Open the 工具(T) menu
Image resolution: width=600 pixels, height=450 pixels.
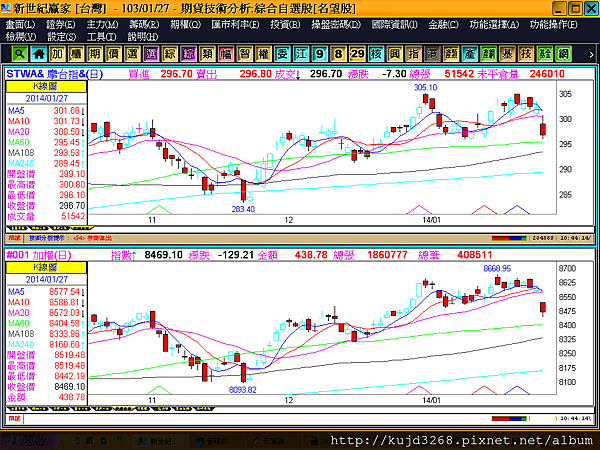coord(101,37)
